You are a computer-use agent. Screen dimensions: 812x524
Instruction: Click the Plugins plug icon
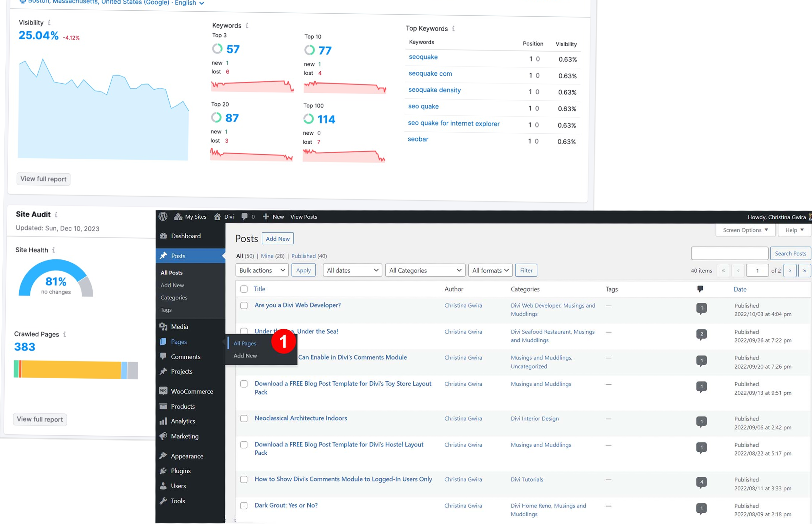(x=163, y=471)
